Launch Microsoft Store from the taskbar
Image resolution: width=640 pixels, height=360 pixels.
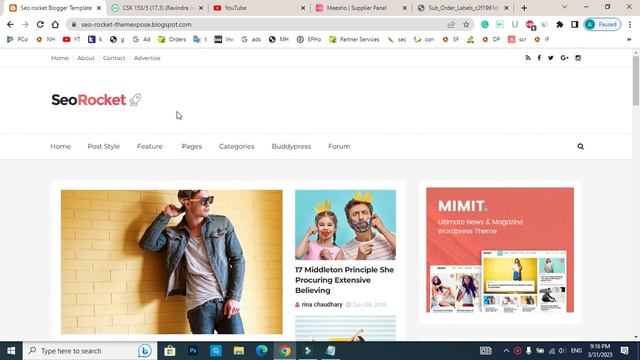170,351
